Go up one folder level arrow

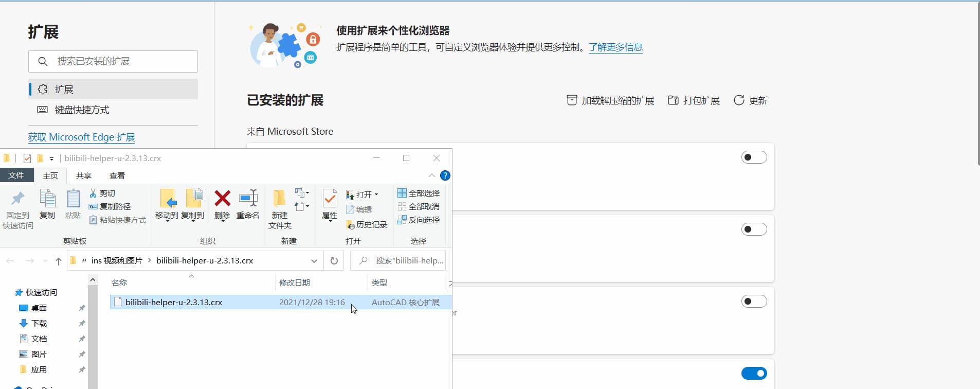[x=59, y=261]
